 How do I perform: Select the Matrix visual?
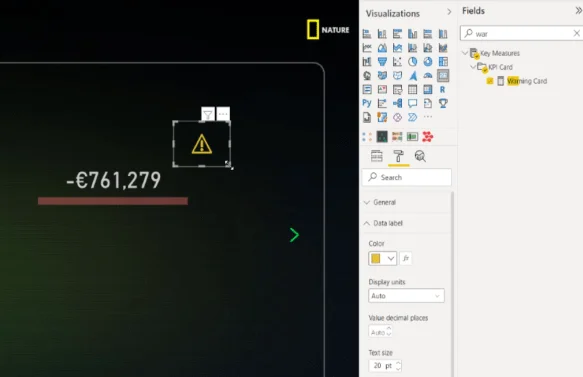click(428, 90)
